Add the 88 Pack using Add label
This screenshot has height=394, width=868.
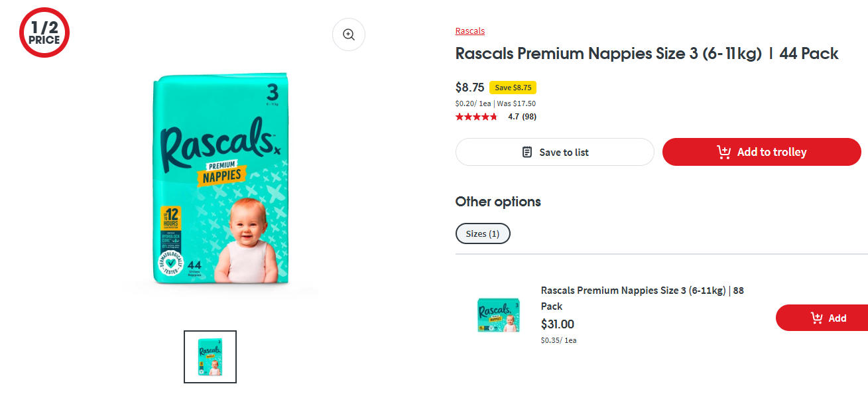(x=837, y=318)
